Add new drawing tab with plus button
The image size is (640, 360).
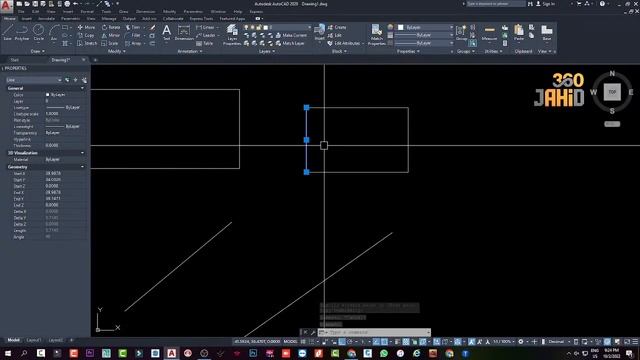pos(95,60)
